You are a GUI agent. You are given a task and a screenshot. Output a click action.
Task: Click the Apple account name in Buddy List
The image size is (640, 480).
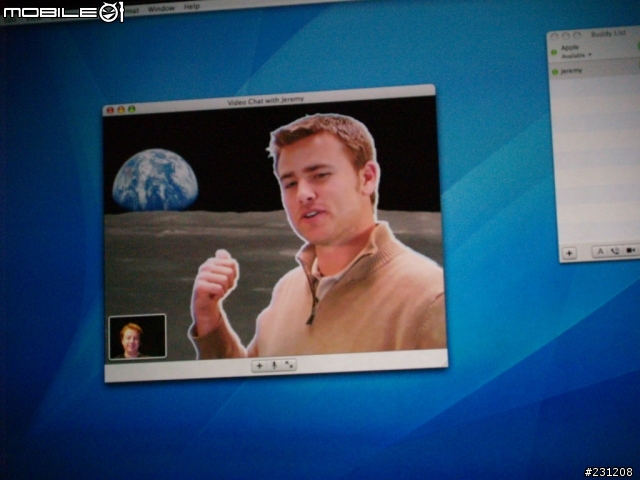point(570,47)
